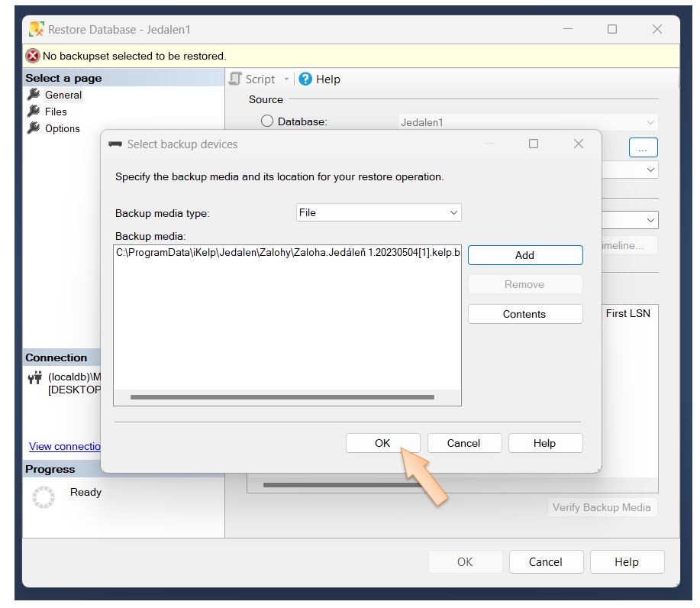
Task: Select the General page wrench icon
Action: point(34,95)
